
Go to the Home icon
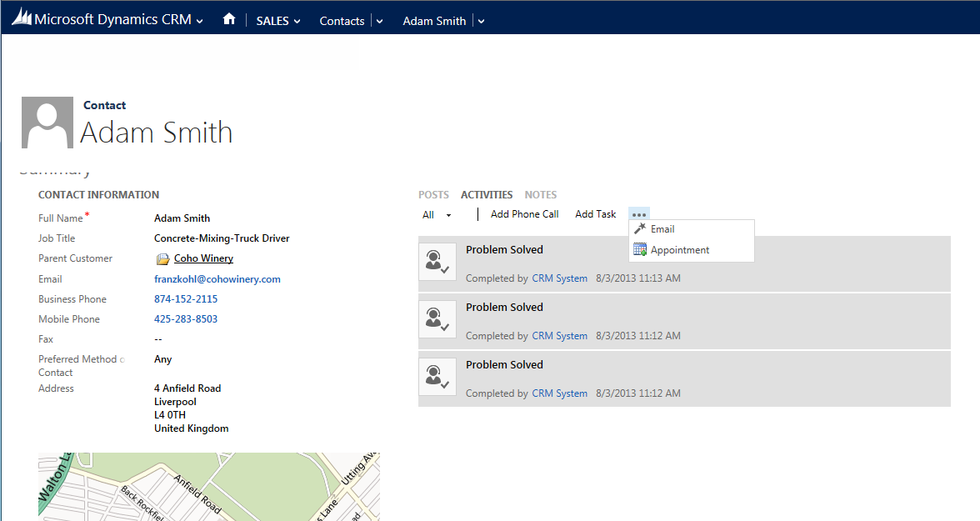(x=229, y=19)
